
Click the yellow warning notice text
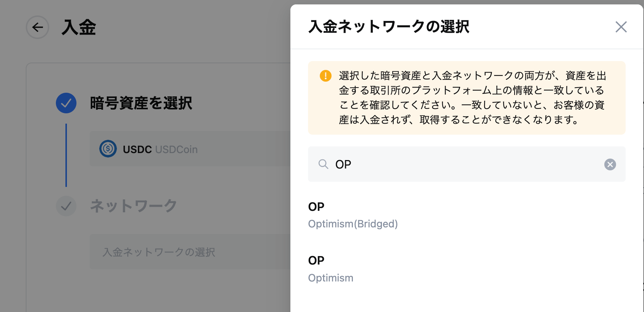472,98
